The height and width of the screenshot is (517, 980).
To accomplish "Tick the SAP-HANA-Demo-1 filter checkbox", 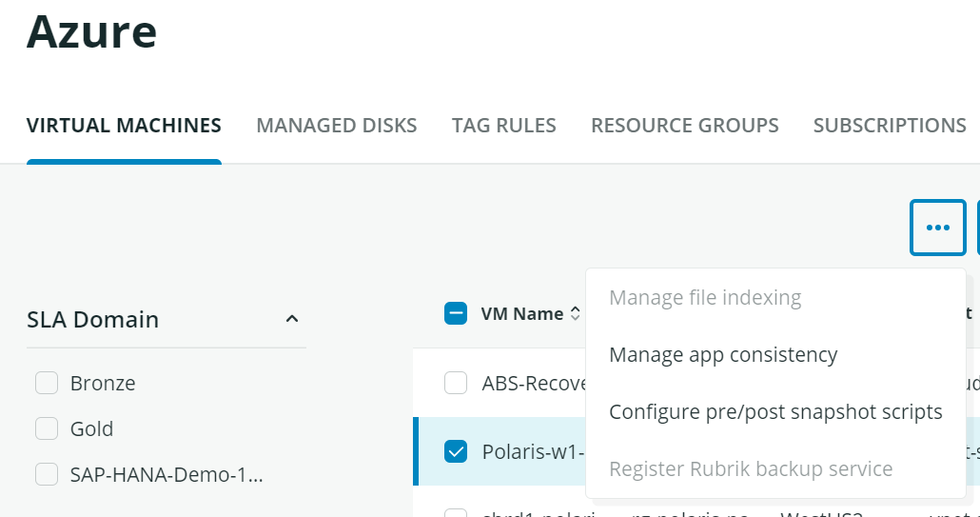I will pos(47,474).
